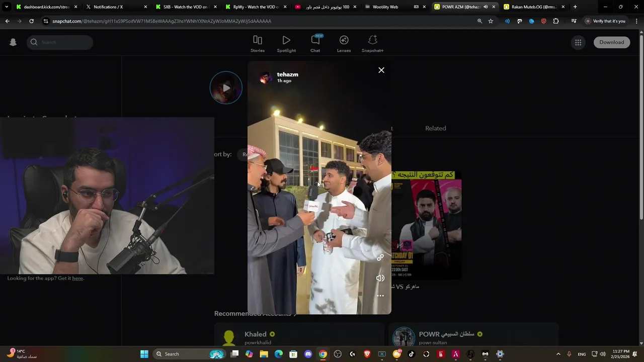This screenshot has height=362, width=644.
Task: View site information icon
Action: tap(46, 21)
